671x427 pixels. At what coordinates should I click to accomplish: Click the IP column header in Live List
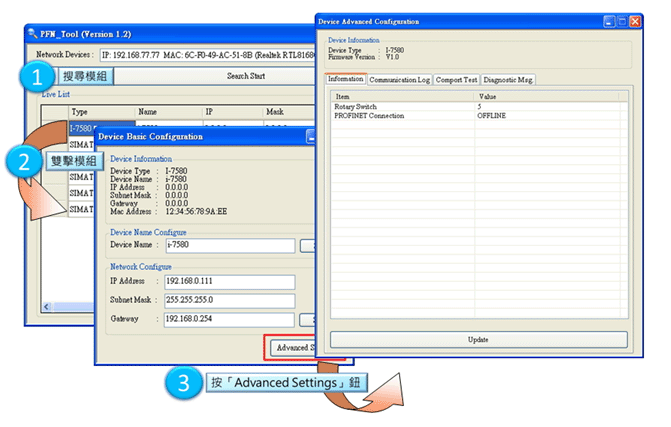point(232,112)
